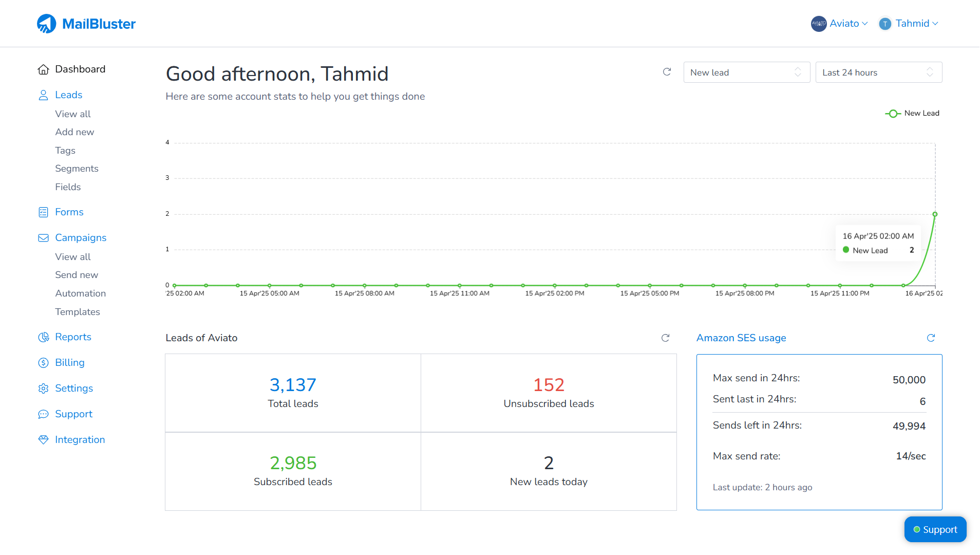Open the Templates section under Campaigns
Viewport: 980px width, 555px height.
(x=78, y=311)
